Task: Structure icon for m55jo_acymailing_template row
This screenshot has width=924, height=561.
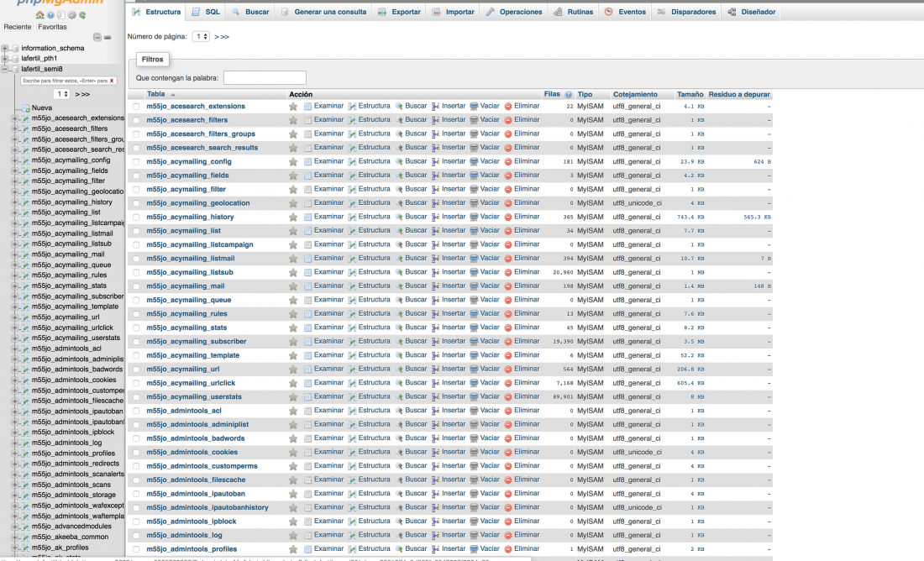Action: [352, 355]
